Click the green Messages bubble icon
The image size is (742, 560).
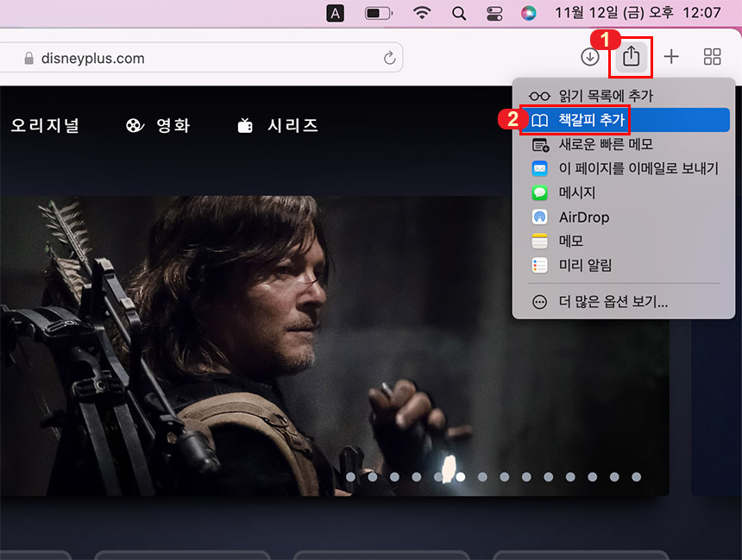[539, 192]
